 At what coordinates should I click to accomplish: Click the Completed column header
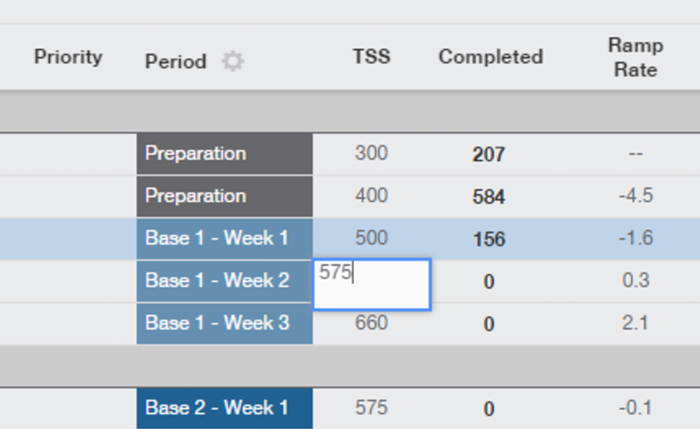click(x=491, y=57)
